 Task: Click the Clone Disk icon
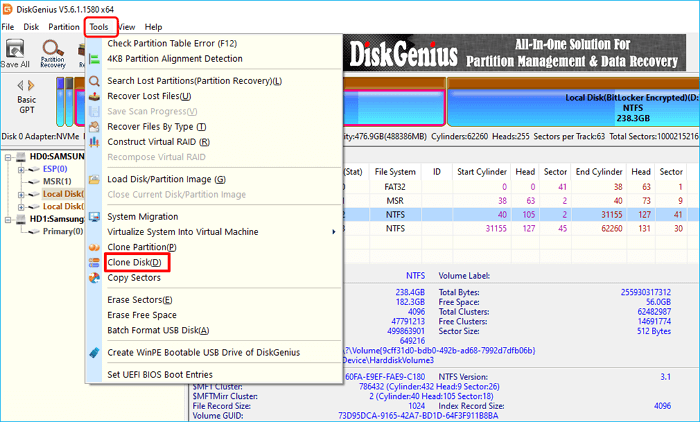point(94,263)
